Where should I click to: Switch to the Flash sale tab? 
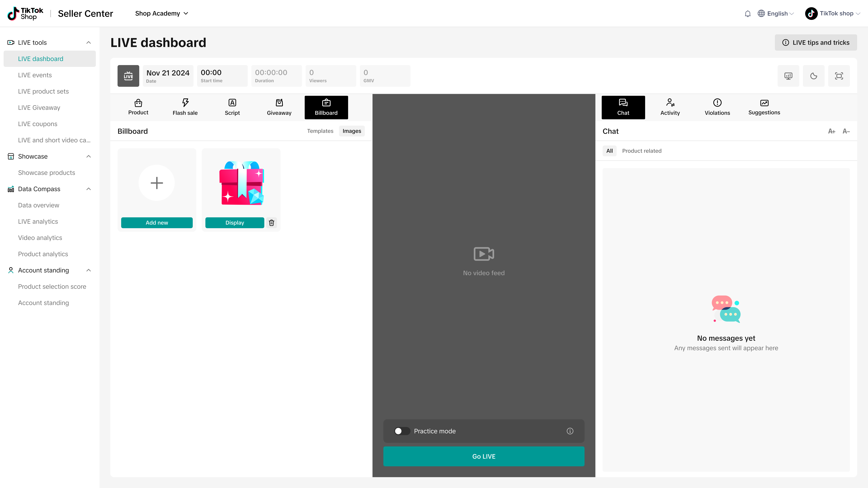click(185, 107)
